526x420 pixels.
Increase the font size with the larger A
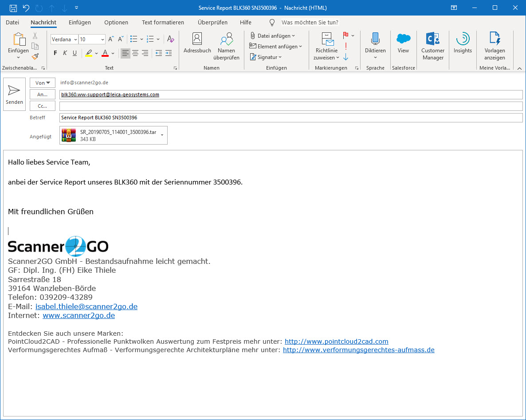tap(111, 39)
